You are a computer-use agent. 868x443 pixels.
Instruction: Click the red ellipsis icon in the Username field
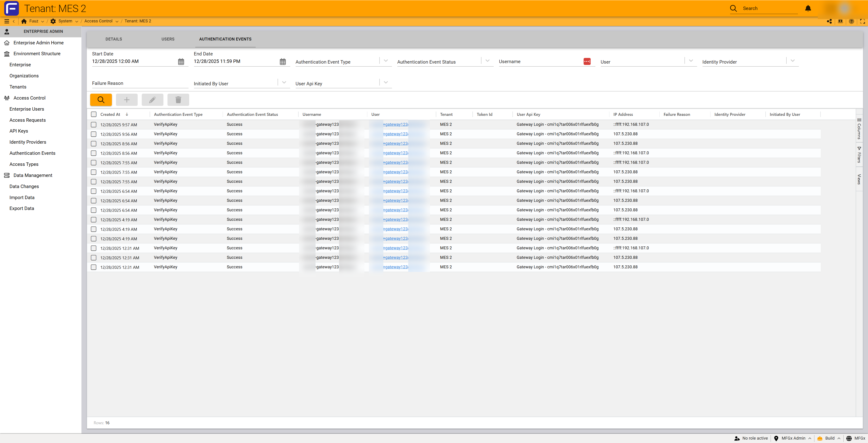[x=587, y=61]
